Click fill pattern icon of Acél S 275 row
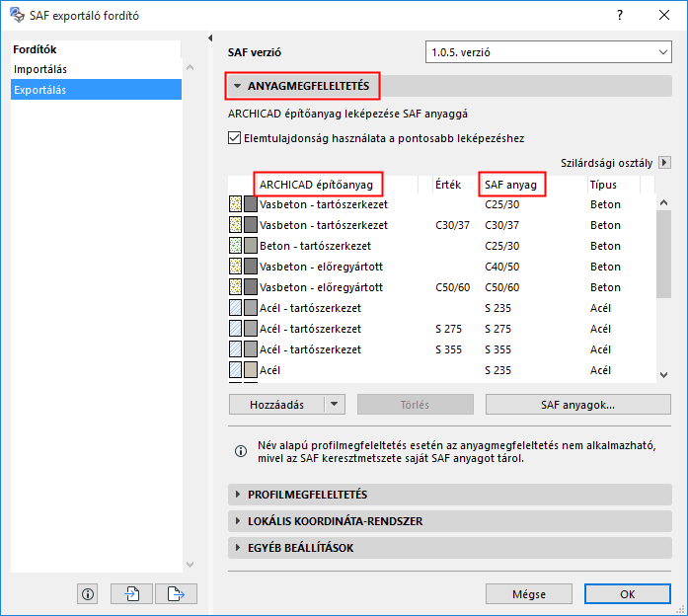 pyautogui.click(x=236, y=328)
